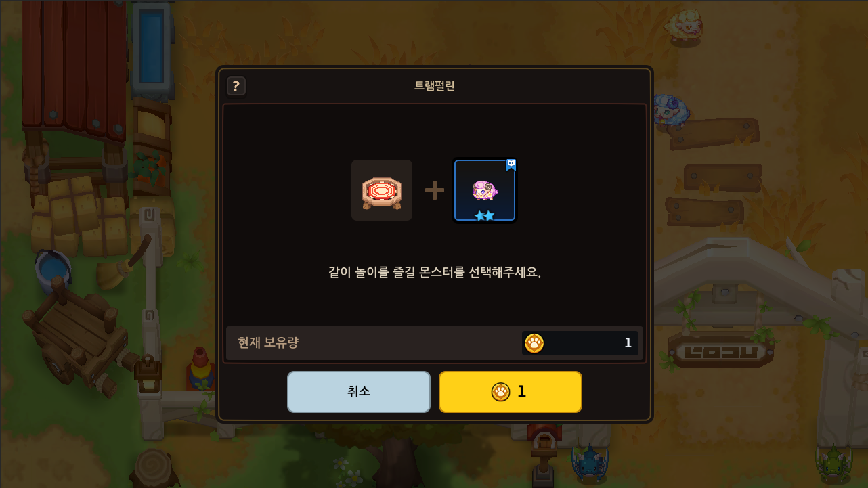Image resolution: width=868 pixels, height=488 pixels.
Task: Select the pink sheep monster slot
Action: point(485,190)
